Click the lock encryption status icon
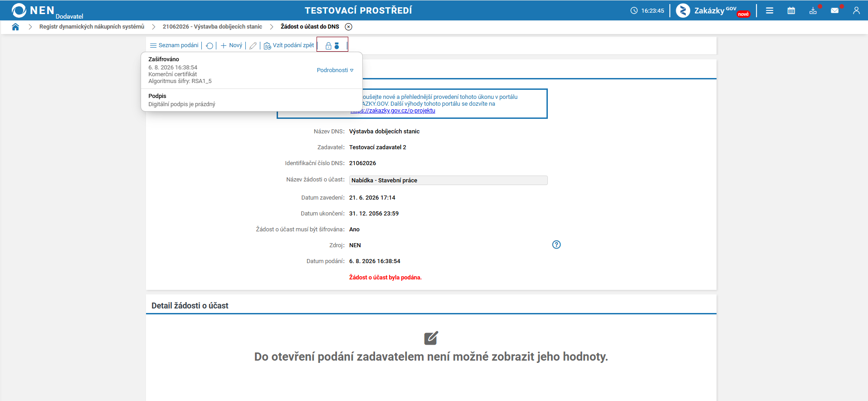868x401 pixels. (328, 46)
